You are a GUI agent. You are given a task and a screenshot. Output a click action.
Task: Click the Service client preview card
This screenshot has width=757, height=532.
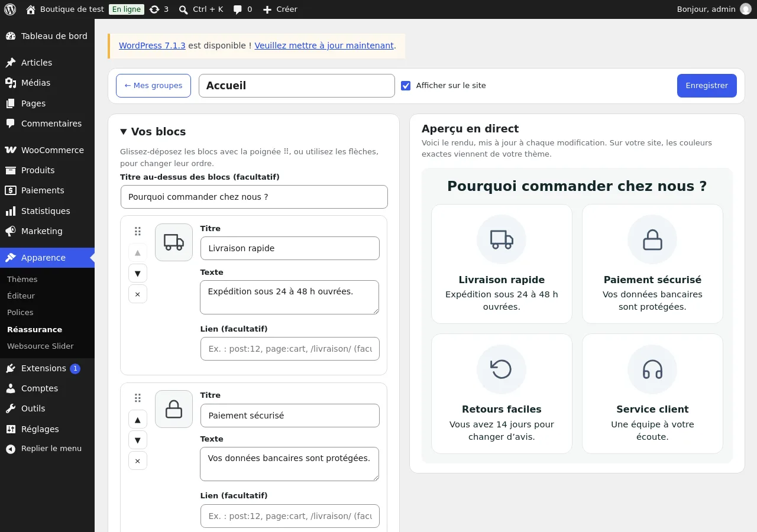click(x=652, y=394)
